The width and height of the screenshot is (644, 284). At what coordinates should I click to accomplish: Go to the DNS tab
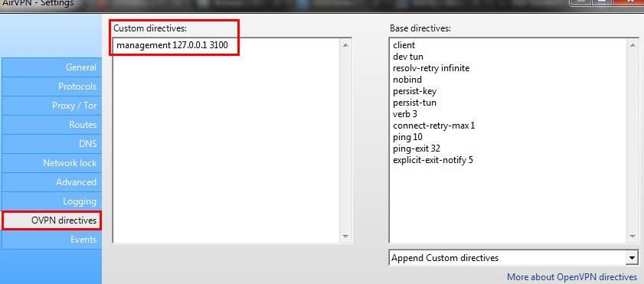click(x=51, y=144)
